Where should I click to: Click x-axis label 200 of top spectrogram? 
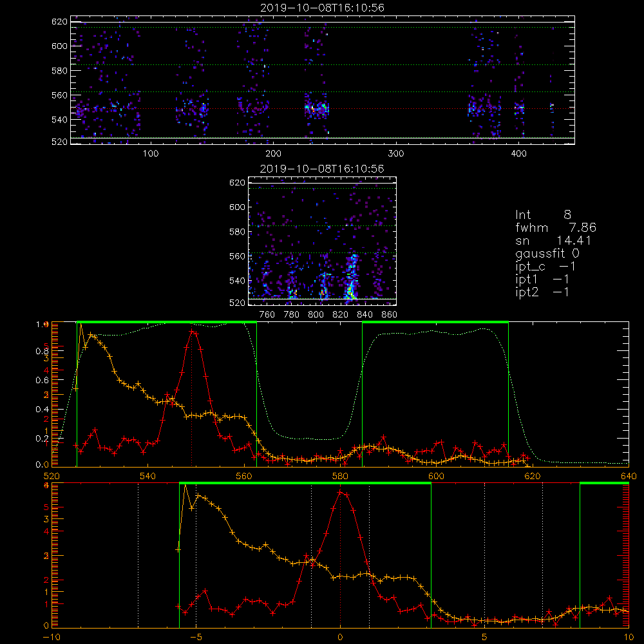[273, 154]
